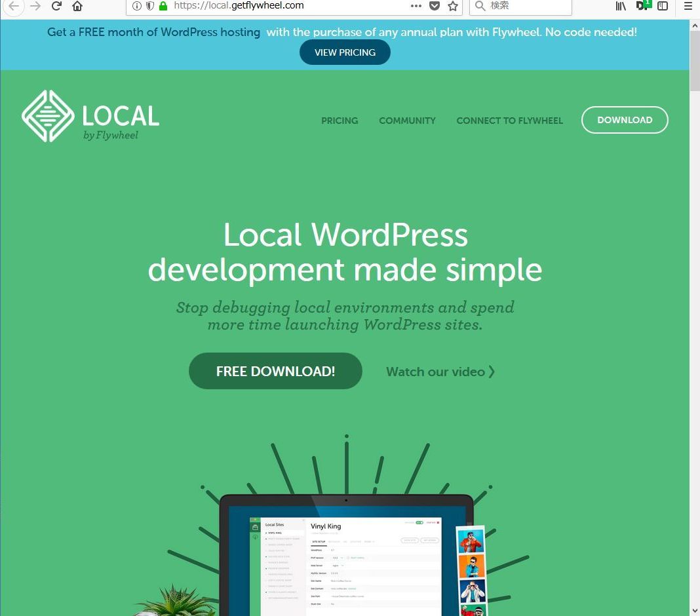700x616 pixels.
Task: Click the vertical scrollbar thumb
Action: tap(695, 61)
